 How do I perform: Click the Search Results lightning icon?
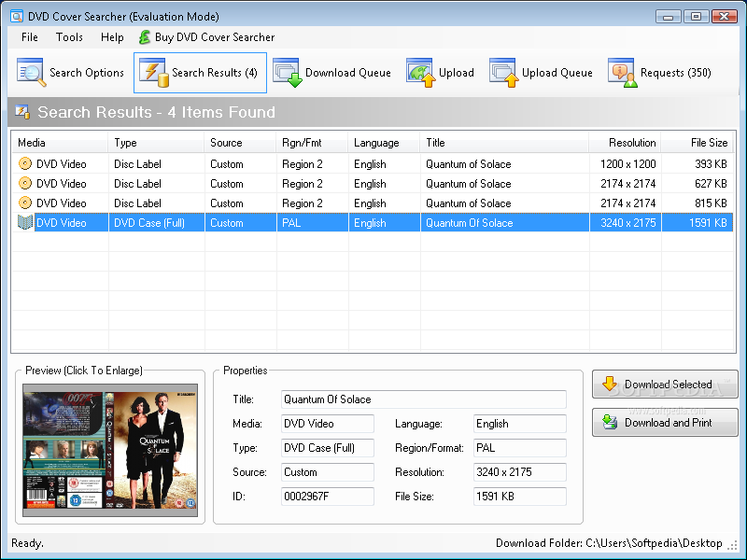[x=154, y=73]
